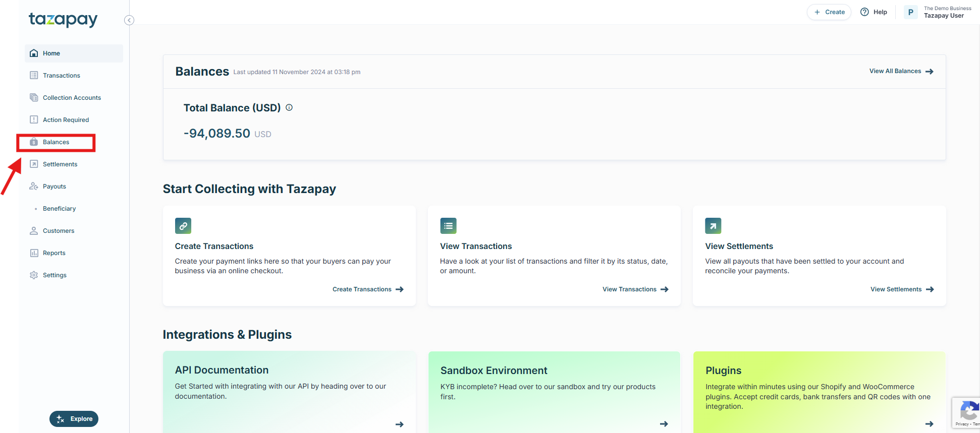Click the Total Balance info icon
The image size is (980, 433).
[x=289, y=107]
